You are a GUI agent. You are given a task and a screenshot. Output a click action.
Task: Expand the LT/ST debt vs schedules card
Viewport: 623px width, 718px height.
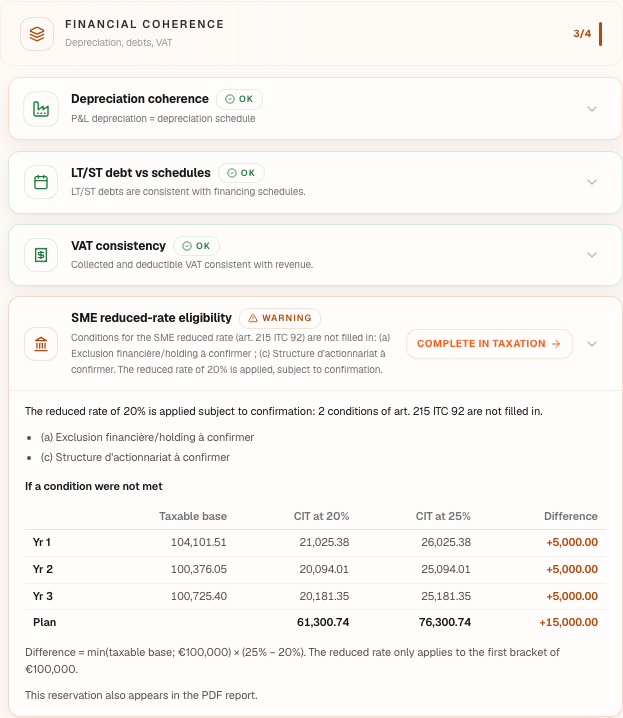pos(592,182)
